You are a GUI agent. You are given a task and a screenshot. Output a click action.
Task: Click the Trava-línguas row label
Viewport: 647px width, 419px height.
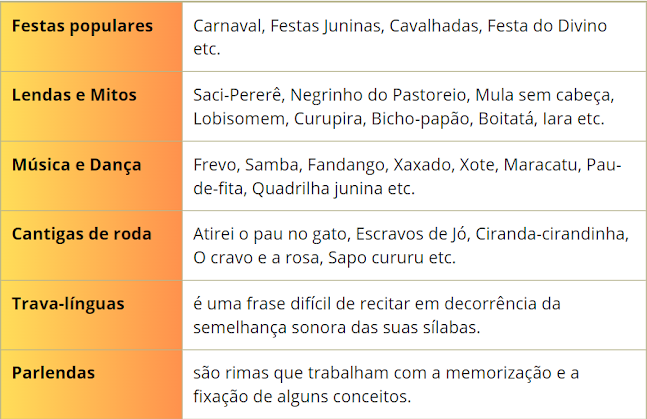(68, 304)
